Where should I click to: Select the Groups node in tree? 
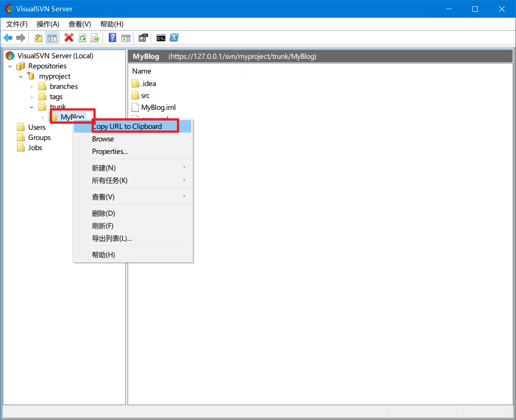[x=39, y=137]
